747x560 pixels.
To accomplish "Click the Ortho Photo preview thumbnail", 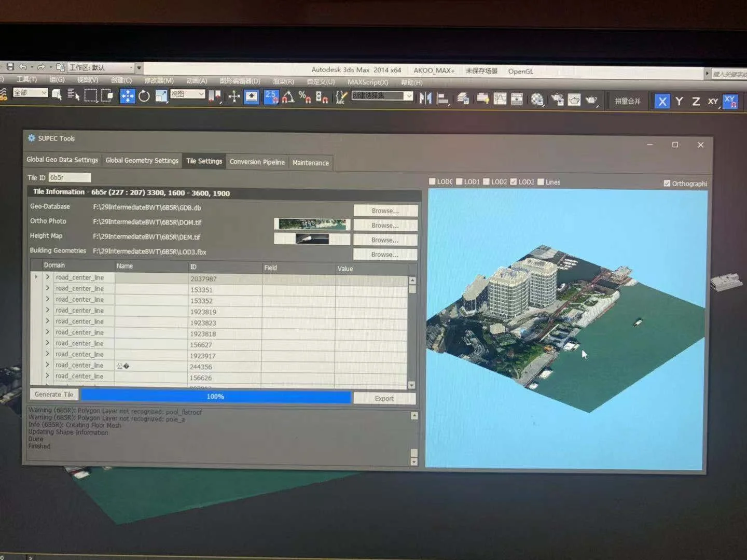I will [x=312, y=224].
